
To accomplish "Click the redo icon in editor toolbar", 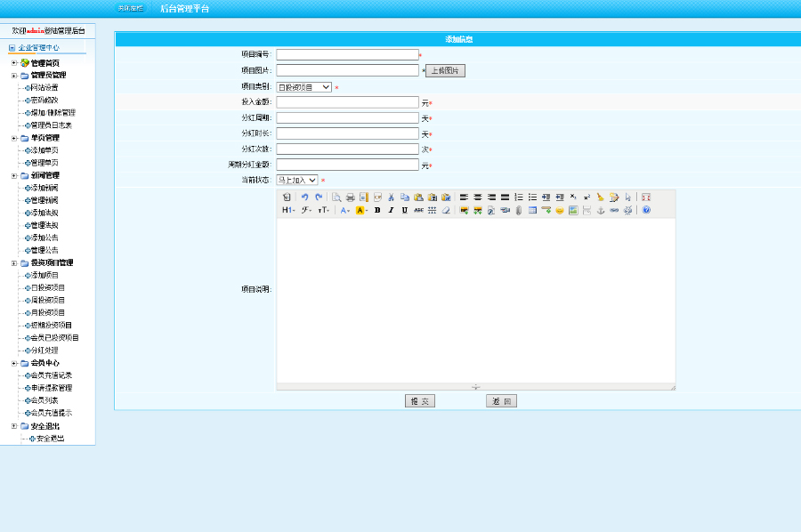I will tap(318, 197).
